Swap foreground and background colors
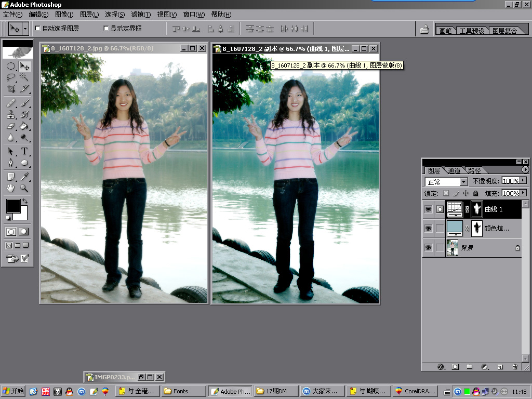This screenshot has width=532, height=399. tap(25, 201)
